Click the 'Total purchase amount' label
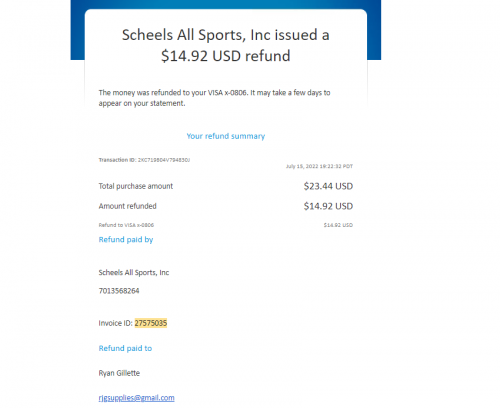 click(x=136, y=186)
